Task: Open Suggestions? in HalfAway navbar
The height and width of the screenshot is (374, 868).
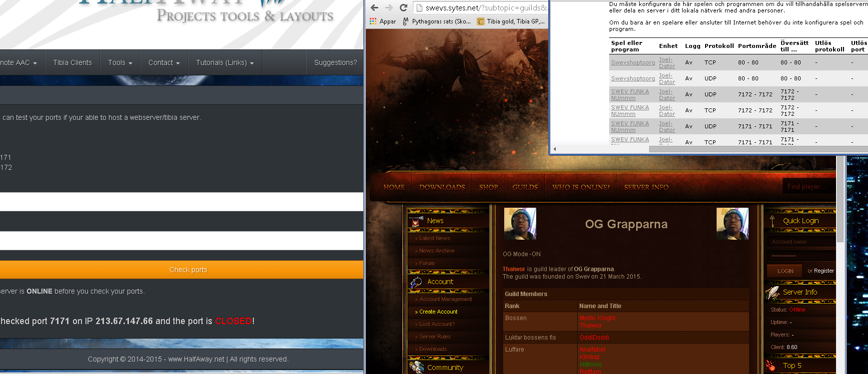Action: [x=335, y=62]
